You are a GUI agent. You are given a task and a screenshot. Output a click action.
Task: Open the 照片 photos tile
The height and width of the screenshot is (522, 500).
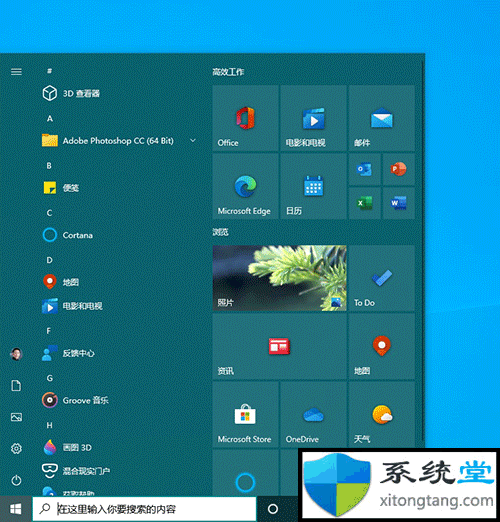click(x=279, y=278)
